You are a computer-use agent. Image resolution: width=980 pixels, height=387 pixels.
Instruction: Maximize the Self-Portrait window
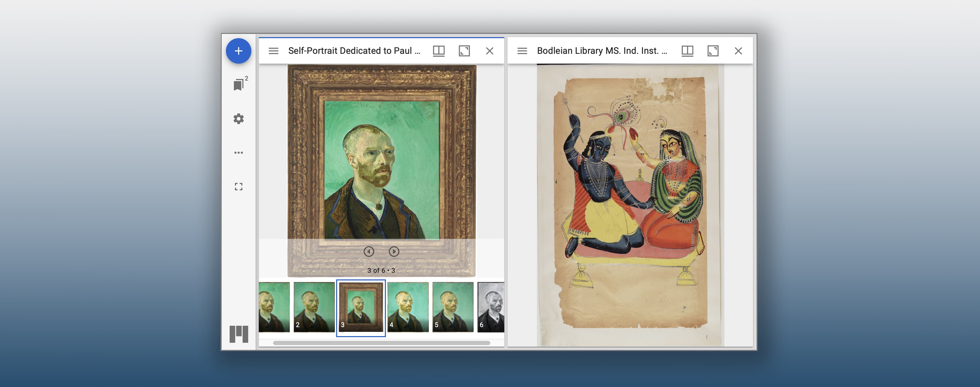[465, 50]
